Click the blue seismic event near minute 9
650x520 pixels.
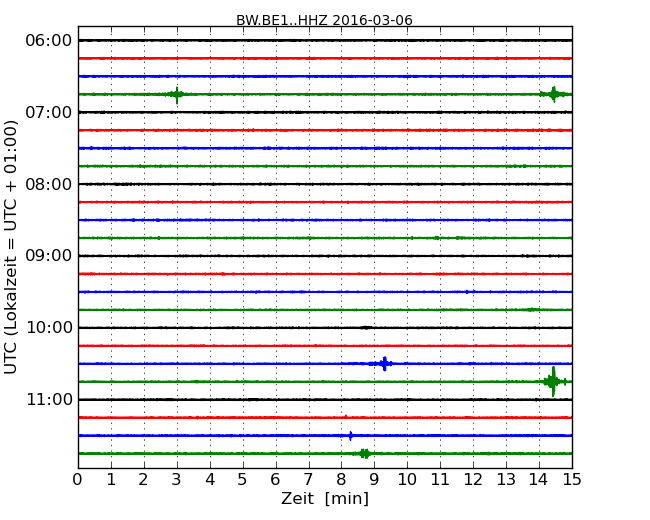pyautogui.click(x=385, y=364)
